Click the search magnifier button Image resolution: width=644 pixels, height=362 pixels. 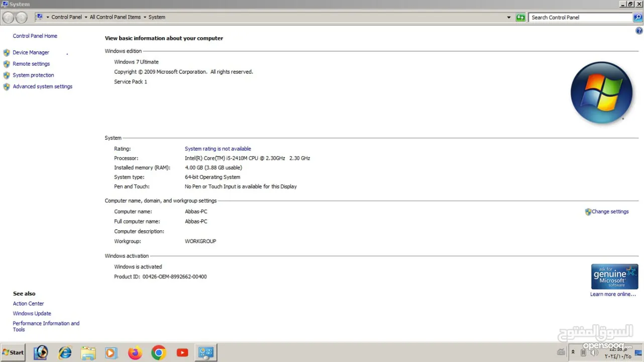point(637,18)
